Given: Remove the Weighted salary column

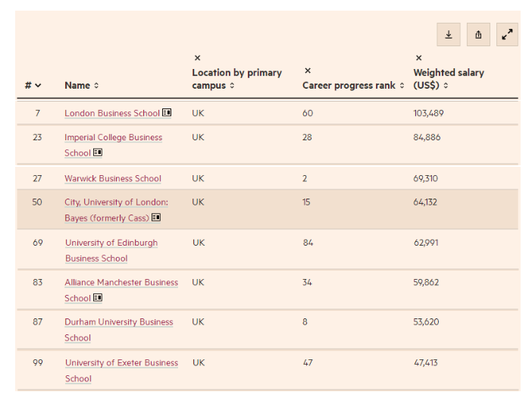Looking at the screenshot, I should click(418, 58).
